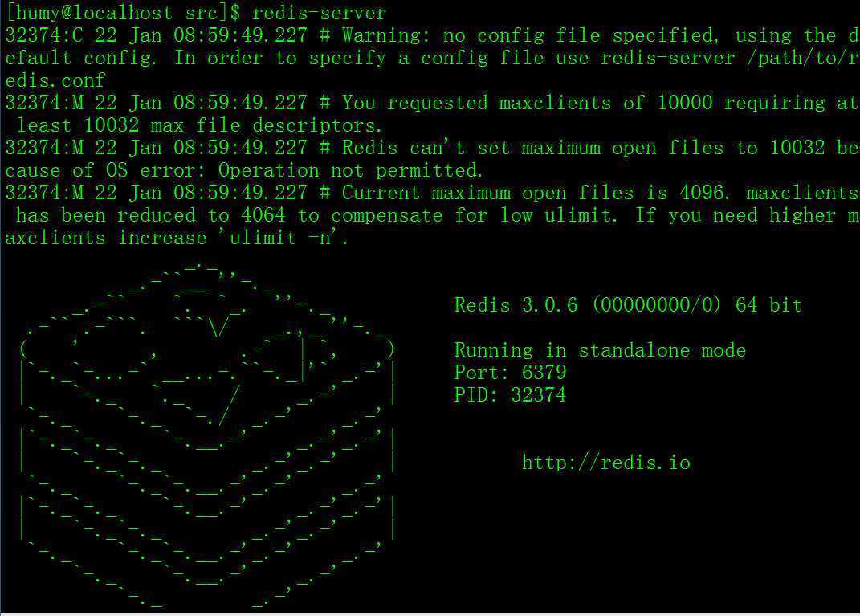Click the 'Port: 6379' line
Screen dimensions: 860x616
tap(510, 373)
